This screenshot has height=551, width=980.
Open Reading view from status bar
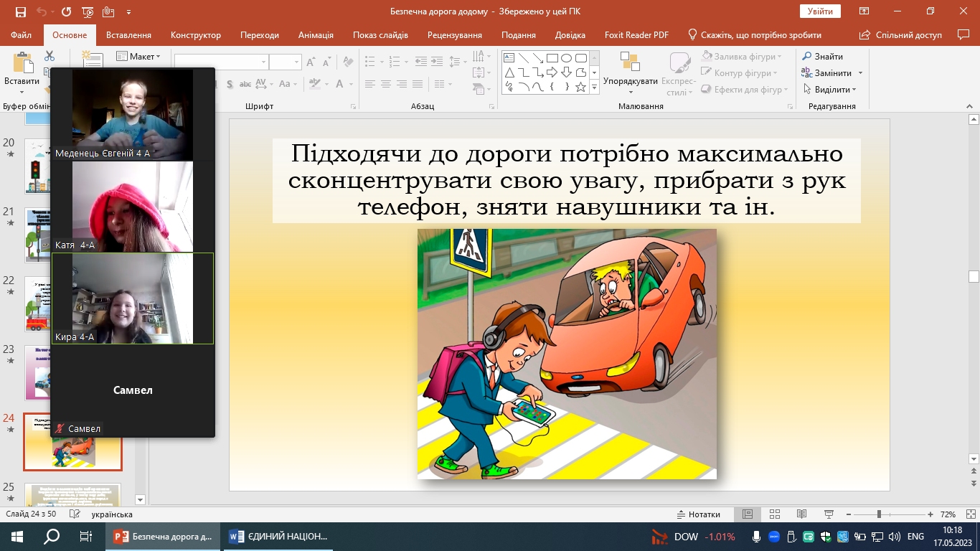[801, 514]
